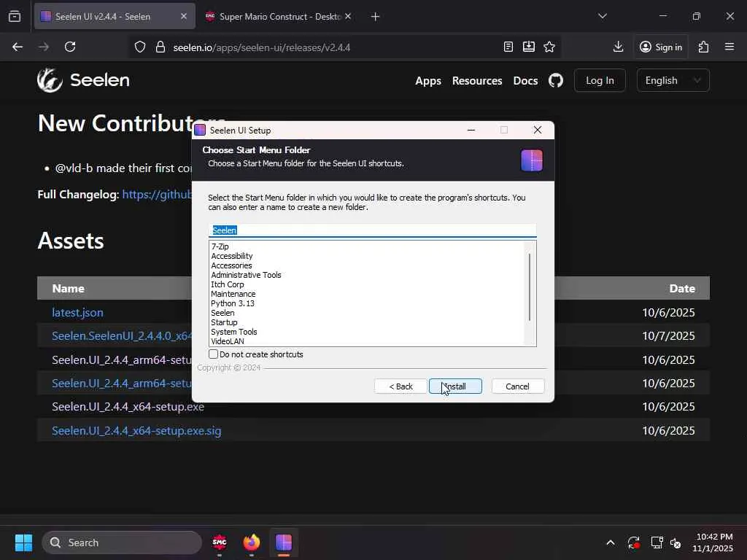Select Startup folder in the list
This screenshot has width=747, height=560.
pos(225,322)
